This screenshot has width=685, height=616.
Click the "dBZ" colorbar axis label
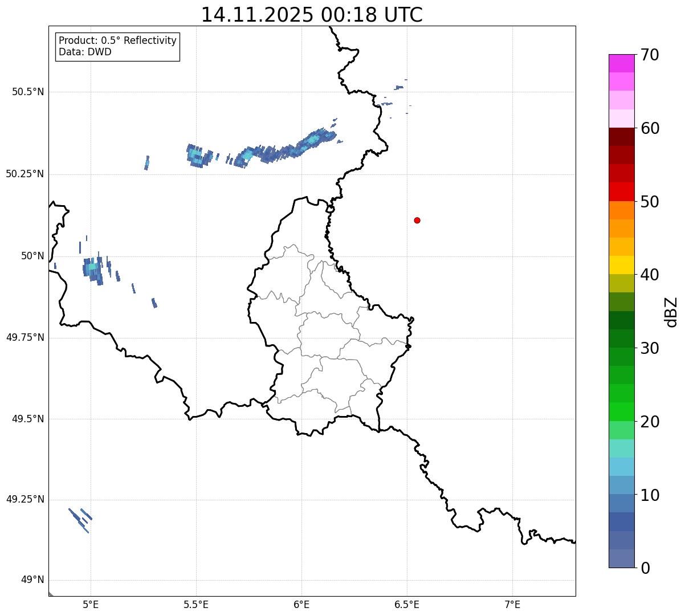click(x=671, y=312)
